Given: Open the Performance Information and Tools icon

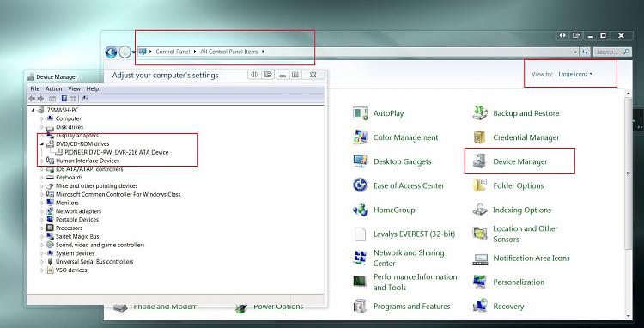Looking at the screenshot, I should pos(360,282).
